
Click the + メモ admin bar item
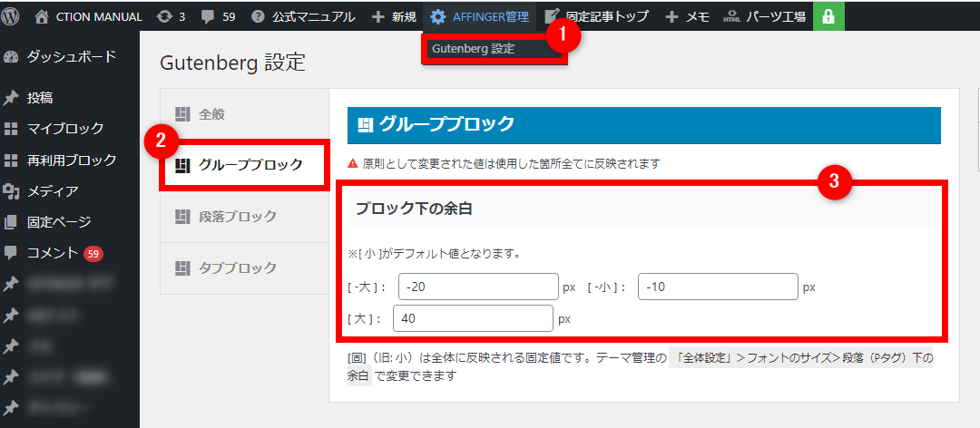click(x=688, y=17)
